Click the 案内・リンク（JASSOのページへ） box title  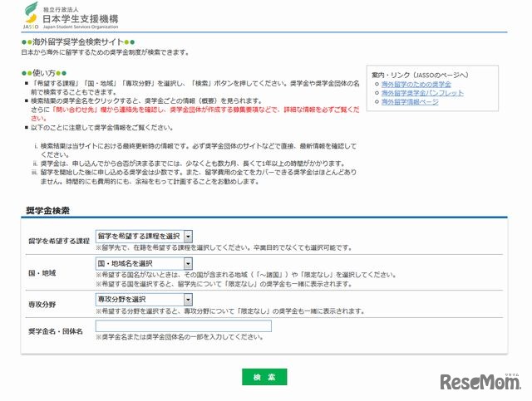[420, 75]
